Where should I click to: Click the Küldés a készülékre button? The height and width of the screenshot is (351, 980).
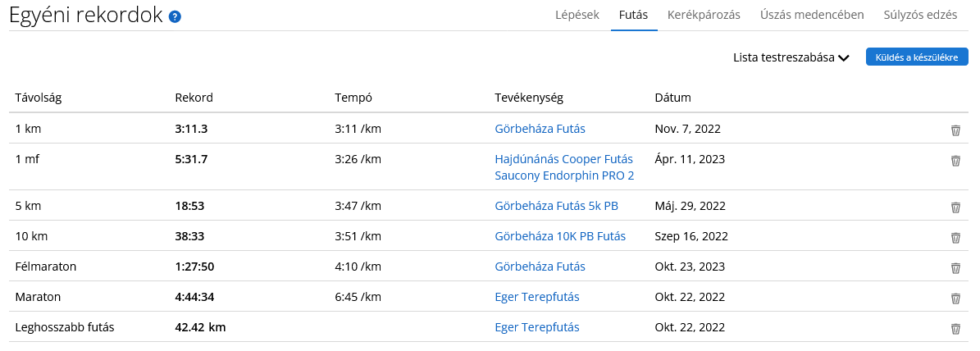(917, 57)
